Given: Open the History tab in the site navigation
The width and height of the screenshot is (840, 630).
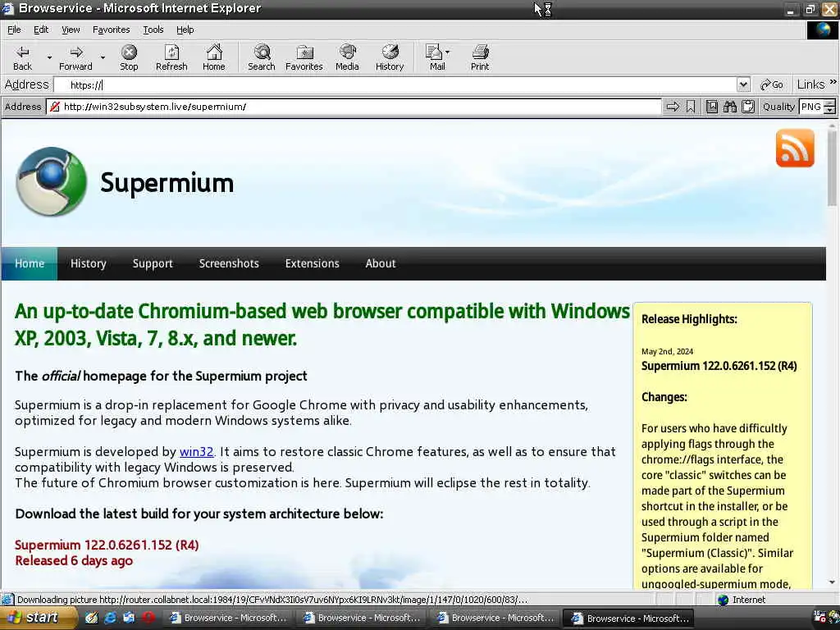Looking at the screenshot, I should click(89, 263).
